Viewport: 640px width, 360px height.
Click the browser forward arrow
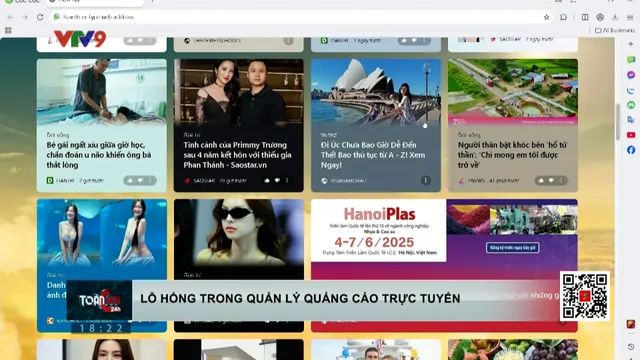pyautogui.click(x=25, y=17)
